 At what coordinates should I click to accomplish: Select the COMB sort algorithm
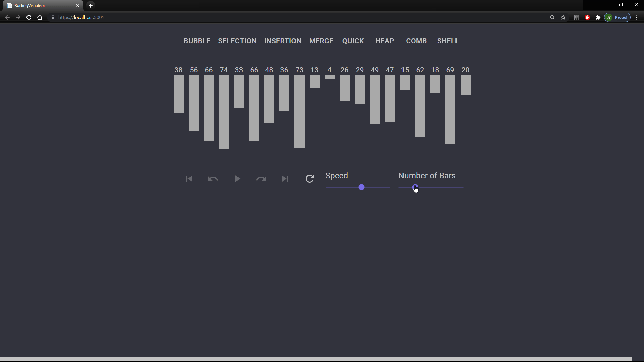(x=416, y=41)
